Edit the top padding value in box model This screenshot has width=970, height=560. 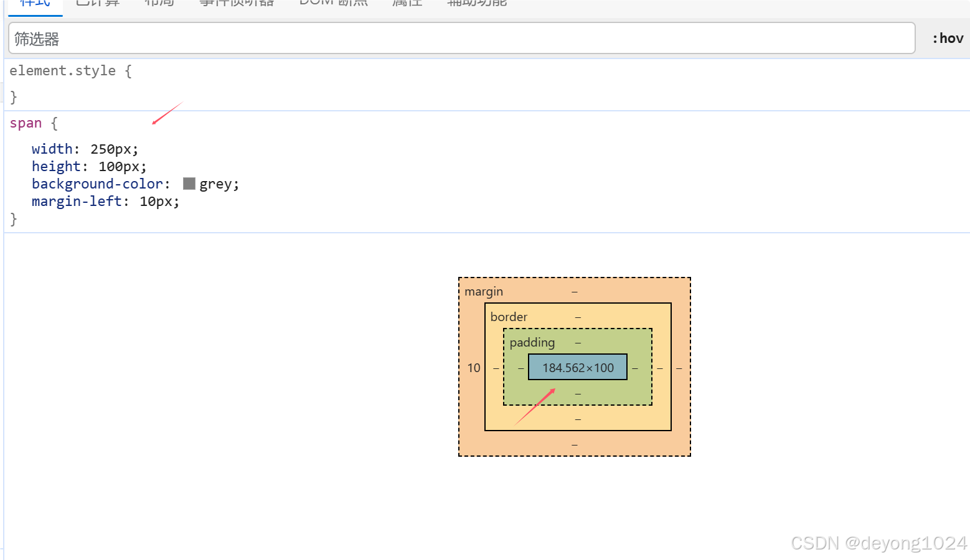pos(578,342)
